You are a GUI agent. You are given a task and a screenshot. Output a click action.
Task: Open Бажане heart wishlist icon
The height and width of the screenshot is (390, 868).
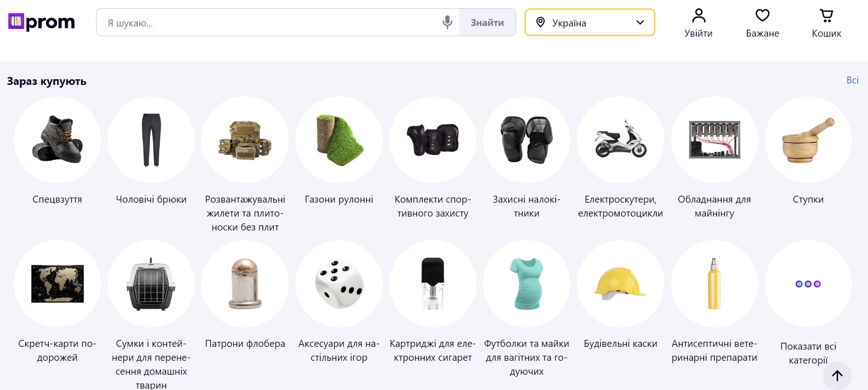763,15
